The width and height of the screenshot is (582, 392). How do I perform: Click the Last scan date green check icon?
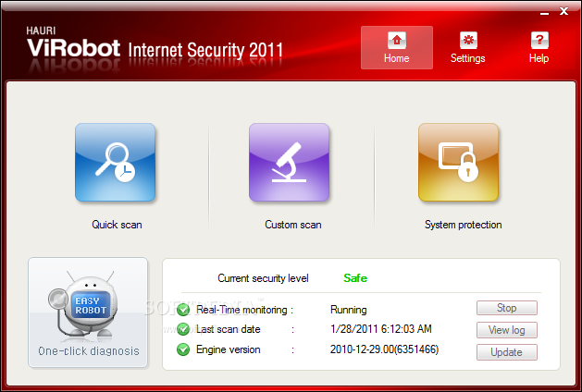click(183, 329)
